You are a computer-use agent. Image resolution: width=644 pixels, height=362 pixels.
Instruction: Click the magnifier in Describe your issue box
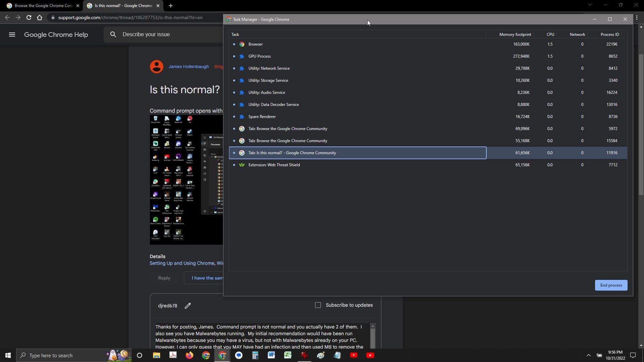113,34
